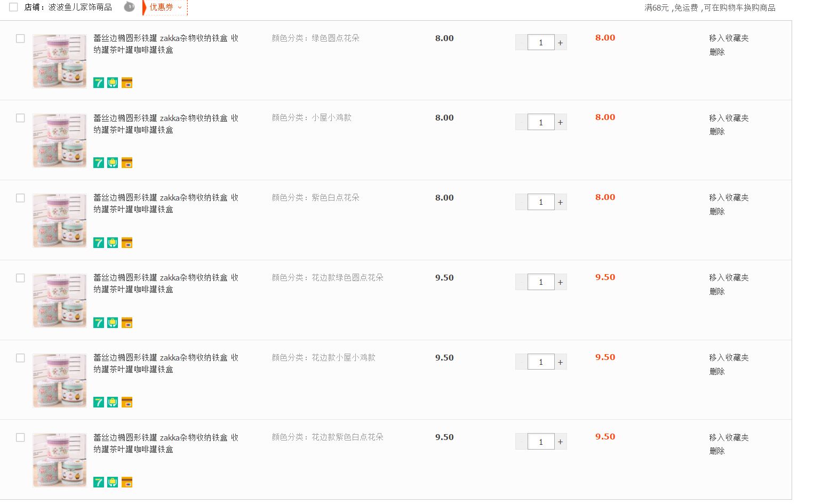Click the quantity input field for 小屋小鸡款 item
This screenshot has width=838, height=504.
tap(541, 122)
